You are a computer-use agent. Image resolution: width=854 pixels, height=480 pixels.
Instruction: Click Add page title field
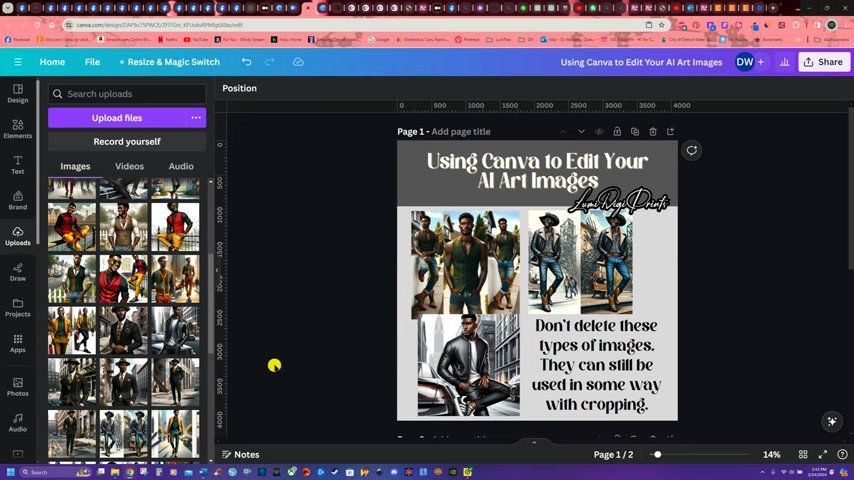tap(461, 132)
